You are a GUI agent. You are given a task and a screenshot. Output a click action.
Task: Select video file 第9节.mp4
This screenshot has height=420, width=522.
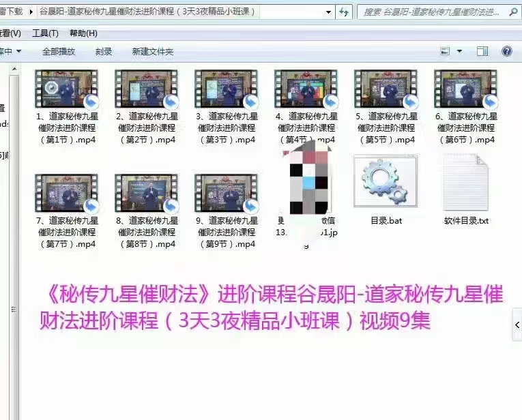pos(226,193)
